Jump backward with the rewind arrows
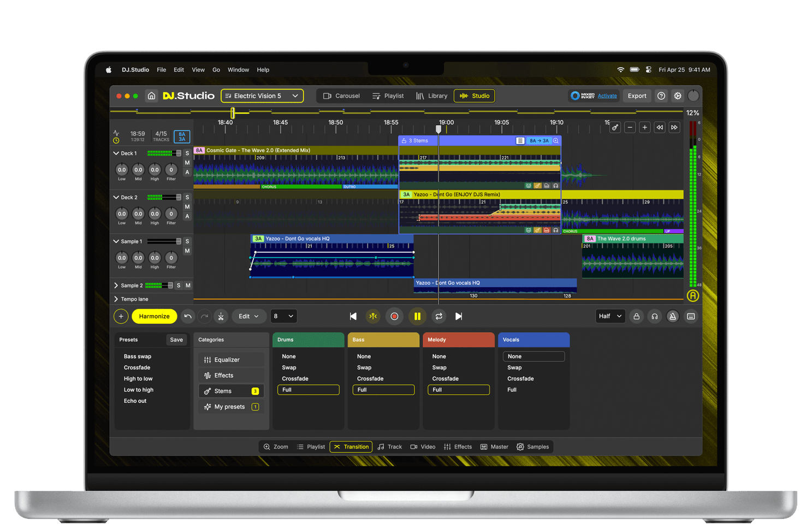The height and width of the screenshot is (528, 812). point(660,127)
